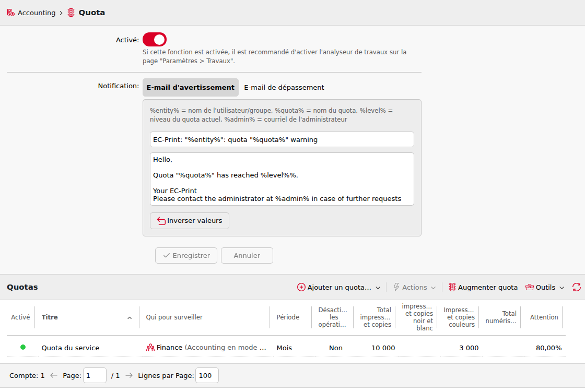This screenshot has height=392, width=585.
Task: Click the Outils toolbox icon
Action: pyautogui.click(x=530, y=287)
